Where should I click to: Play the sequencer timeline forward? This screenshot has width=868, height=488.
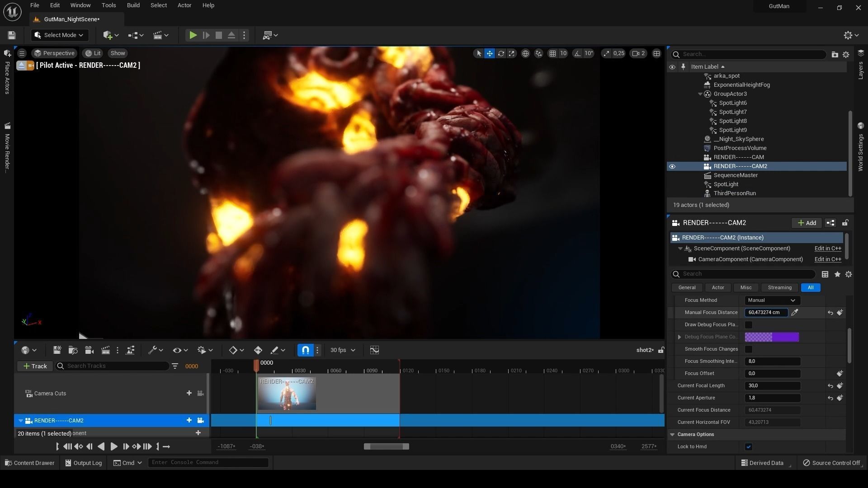pyautogui.click(x=114, y=446)
